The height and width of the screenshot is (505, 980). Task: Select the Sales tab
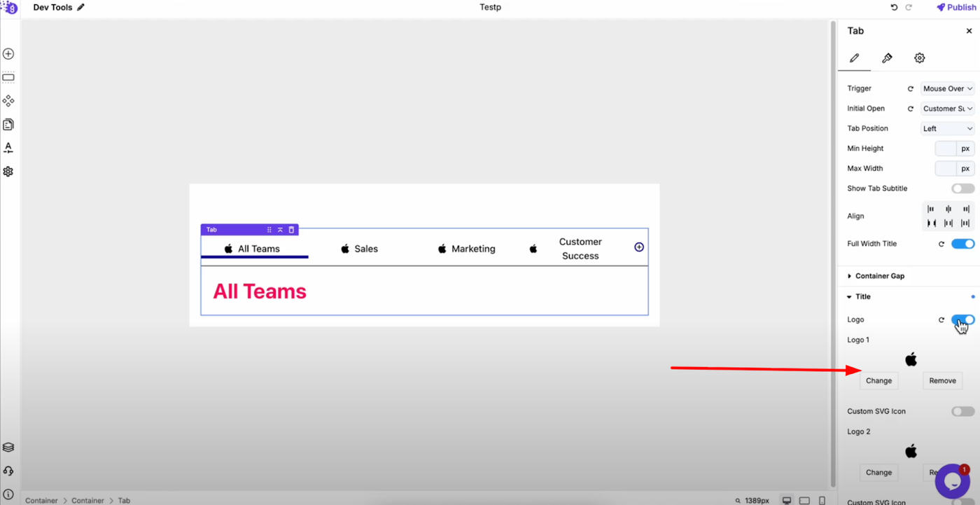point(360,249)
